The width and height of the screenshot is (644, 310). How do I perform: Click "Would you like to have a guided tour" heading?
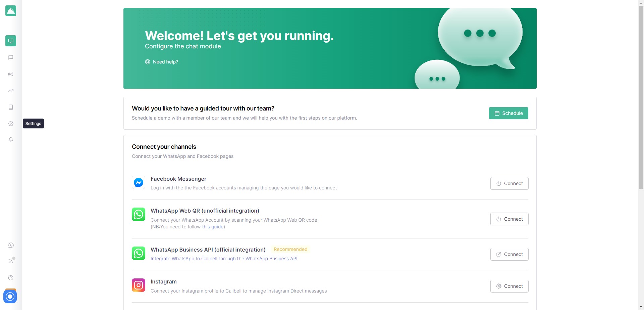tap(203, 108)
